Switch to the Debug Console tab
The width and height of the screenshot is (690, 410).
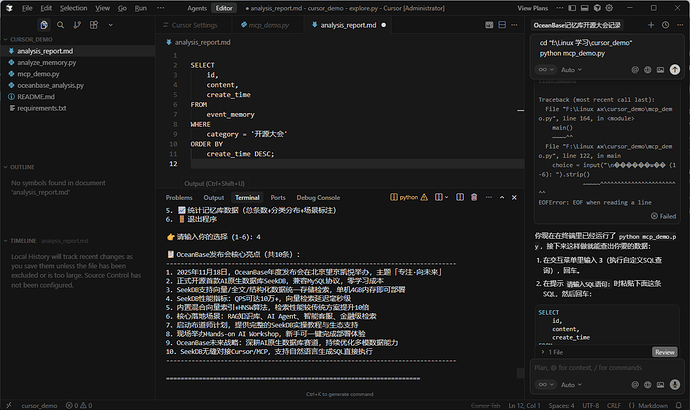point(317,198)
